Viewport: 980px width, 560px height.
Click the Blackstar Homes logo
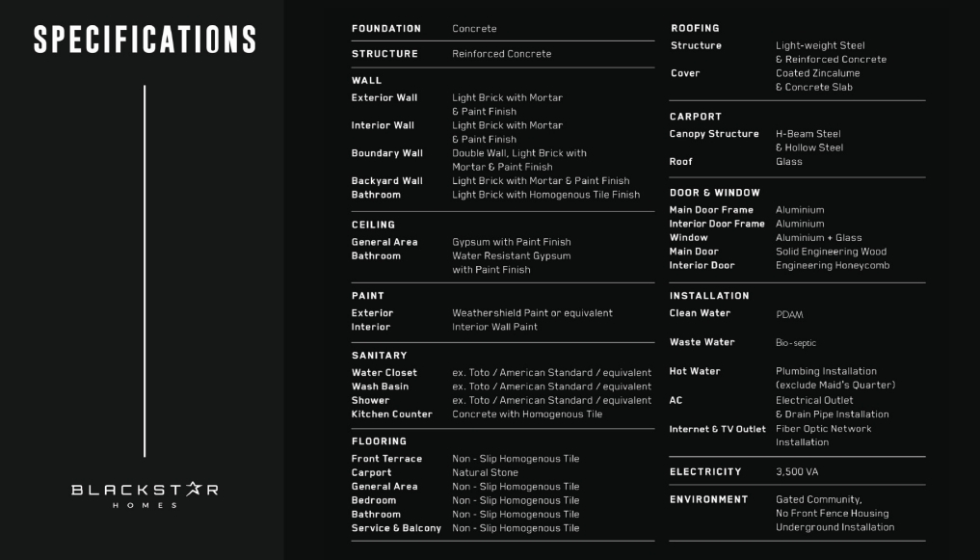[x=145, y=494]
